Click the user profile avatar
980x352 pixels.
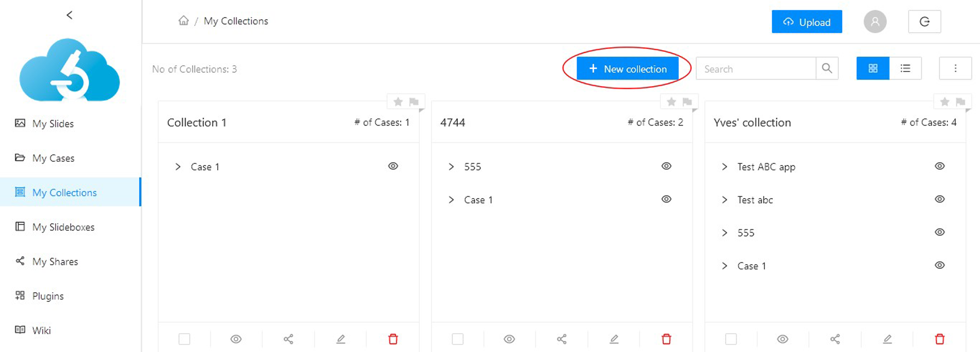(x=875, y=22)
